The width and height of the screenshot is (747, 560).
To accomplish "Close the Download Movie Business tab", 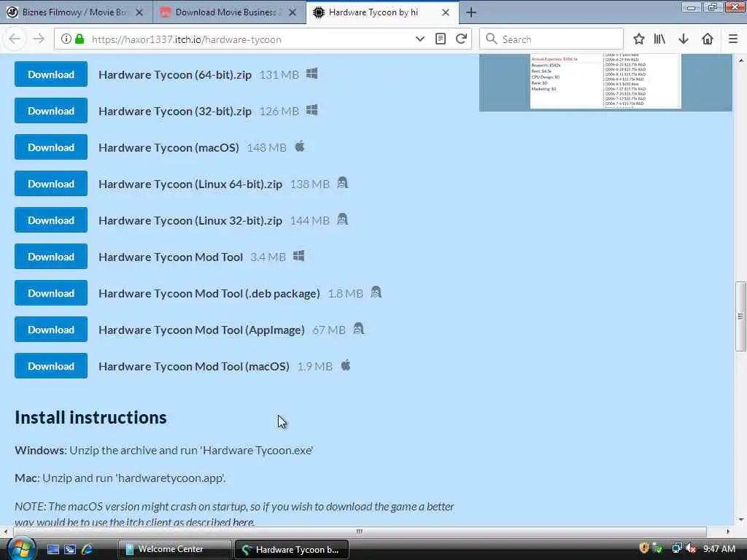I will [293, 12].
